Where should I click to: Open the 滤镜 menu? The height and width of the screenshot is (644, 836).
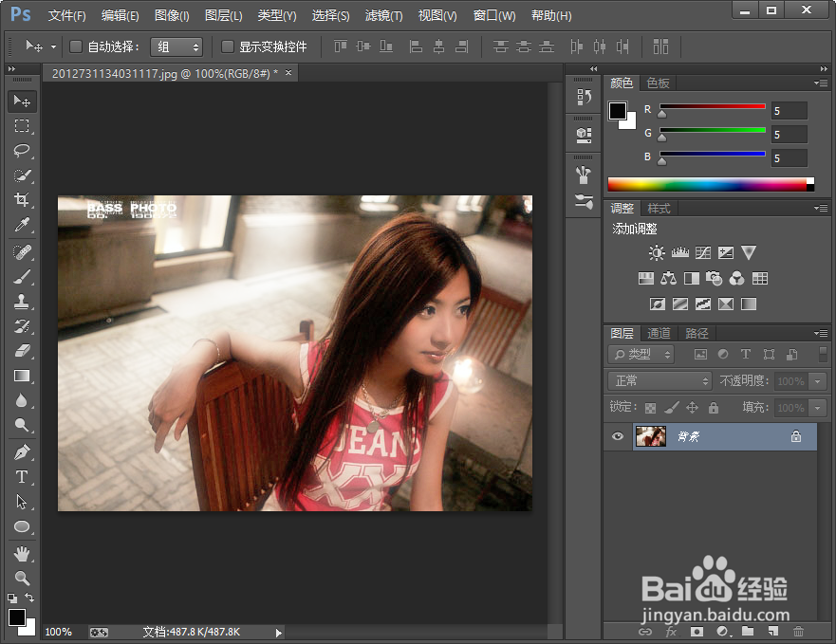click(x=381, y=15)
